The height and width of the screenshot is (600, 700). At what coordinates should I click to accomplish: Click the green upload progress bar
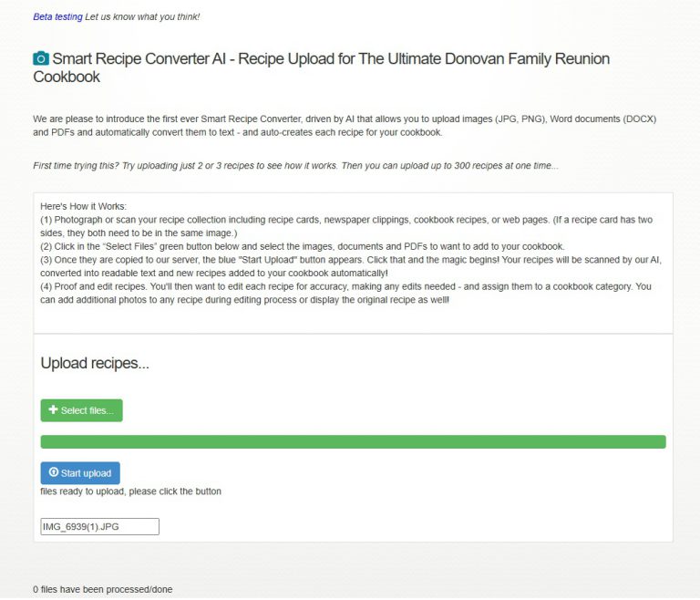(353, 442)
